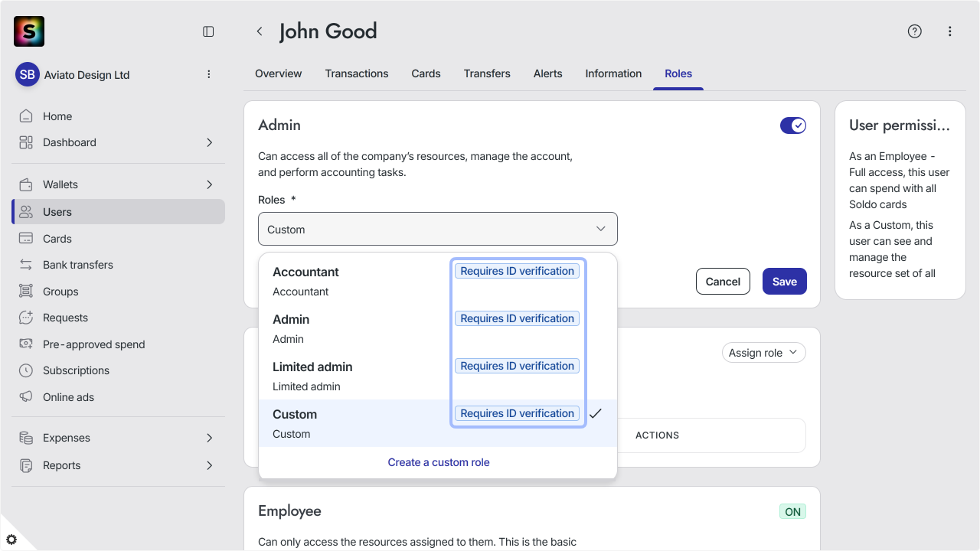980x551 pixels.
Task: Open the Assign role dropdown
Action: [763, 353]
